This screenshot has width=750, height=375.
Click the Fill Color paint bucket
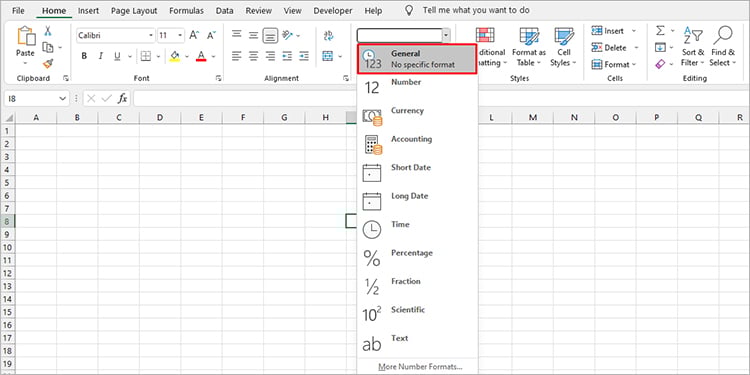(x=175, y=56)
